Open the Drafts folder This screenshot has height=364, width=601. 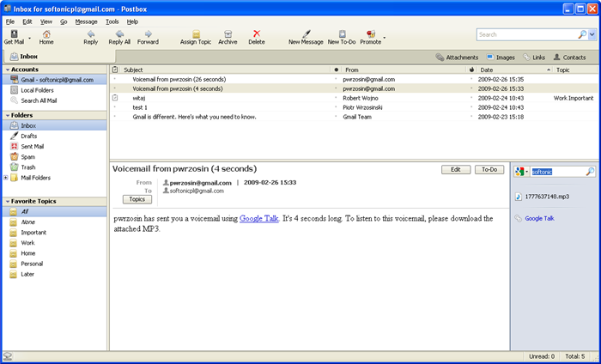(x=54, y=136)
